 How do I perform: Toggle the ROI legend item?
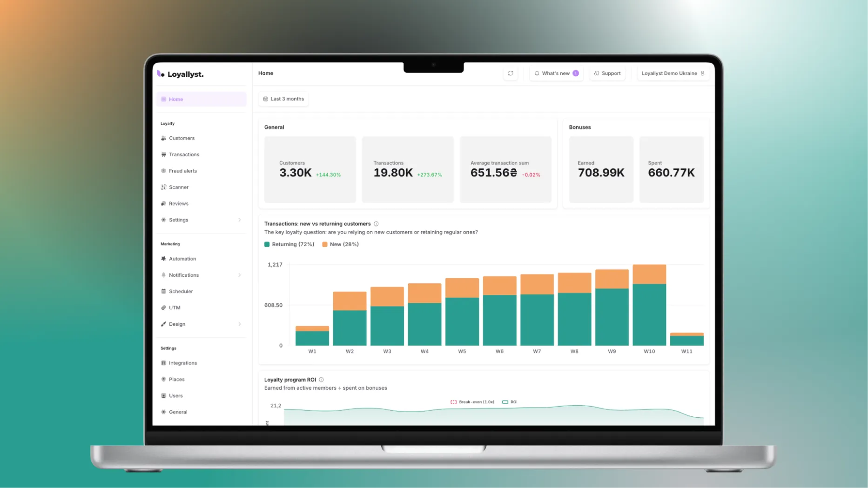point(510,402)
